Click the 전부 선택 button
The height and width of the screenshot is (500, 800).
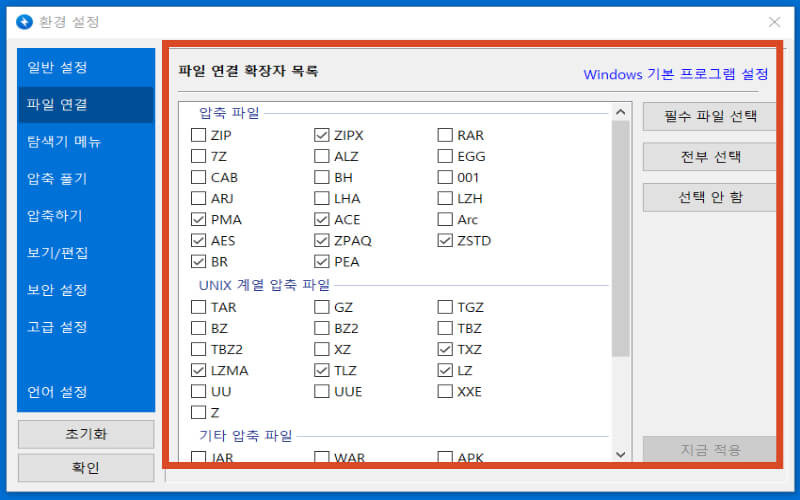pyautogui.click(x=709, y=157)
